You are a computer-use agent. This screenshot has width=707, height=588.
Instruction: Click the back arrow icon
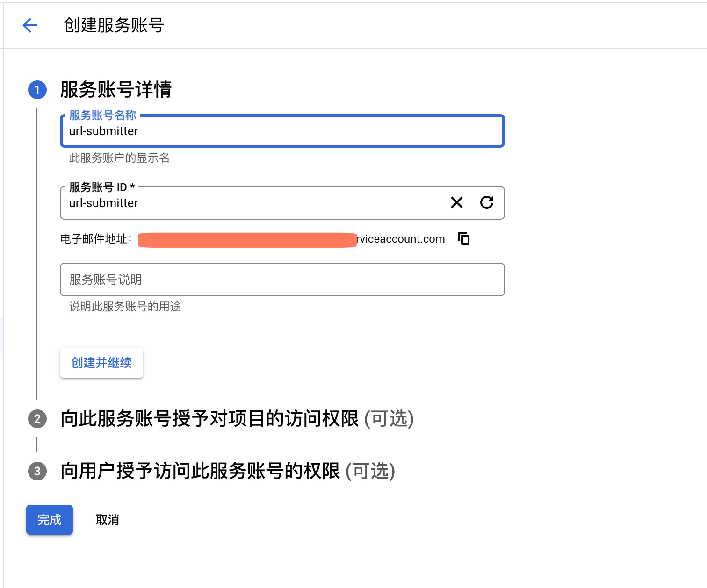(30, 25)
